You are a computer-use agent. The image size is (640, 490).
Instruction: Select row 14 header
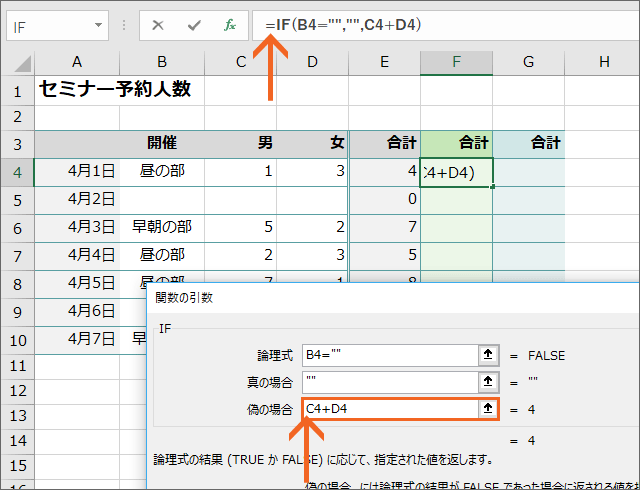pyautogui.click(x=18, y=441)
